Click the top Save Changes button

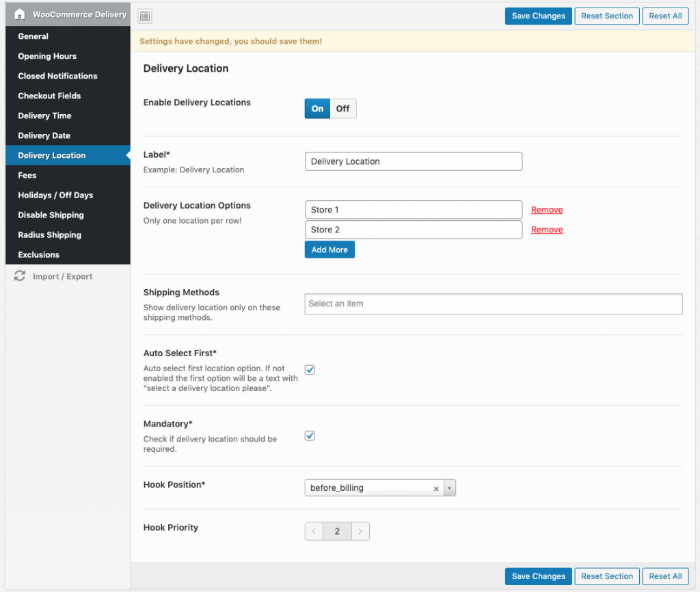tap(539, 16)
